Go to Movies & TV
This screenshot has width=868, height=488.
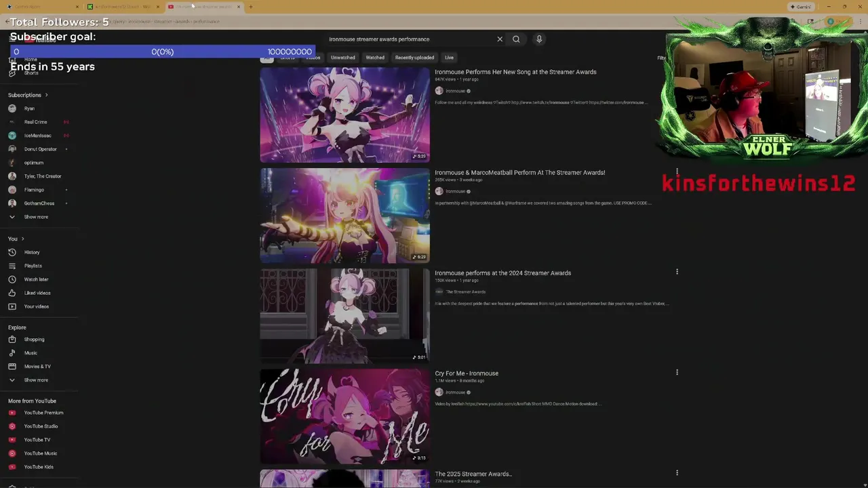tap(37, 366)
